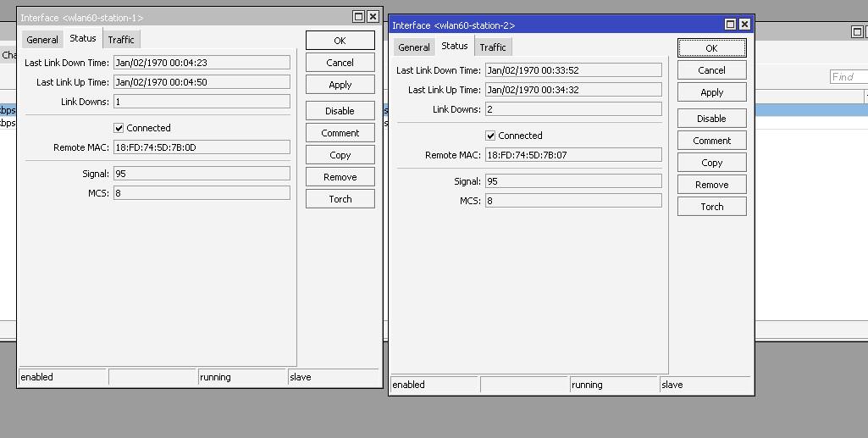The width and height of the screenshot is (868, 438).
Task: Click Link Downs field showing 1
Action: click(x=202, y=102)
